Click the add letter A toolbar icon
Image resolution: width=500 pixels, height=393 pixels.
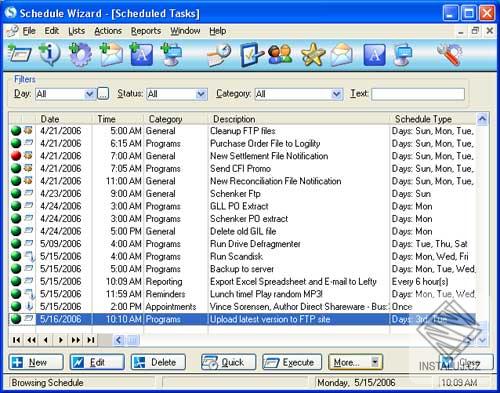(141, 54)
